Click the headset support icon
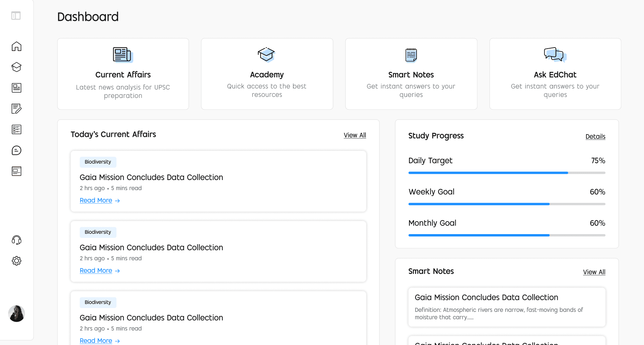The image size is (644, 345). [x=16, y=240]
